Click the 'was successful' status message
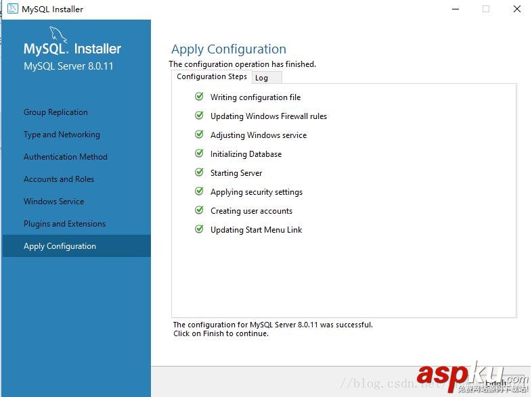 click(273, 325)
